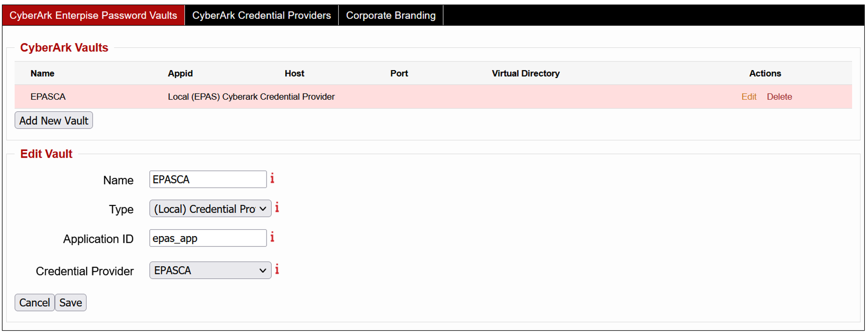This screenshot has height=333, width=868.
Task: Cancel editing the vault
Action: click(35, 303)
